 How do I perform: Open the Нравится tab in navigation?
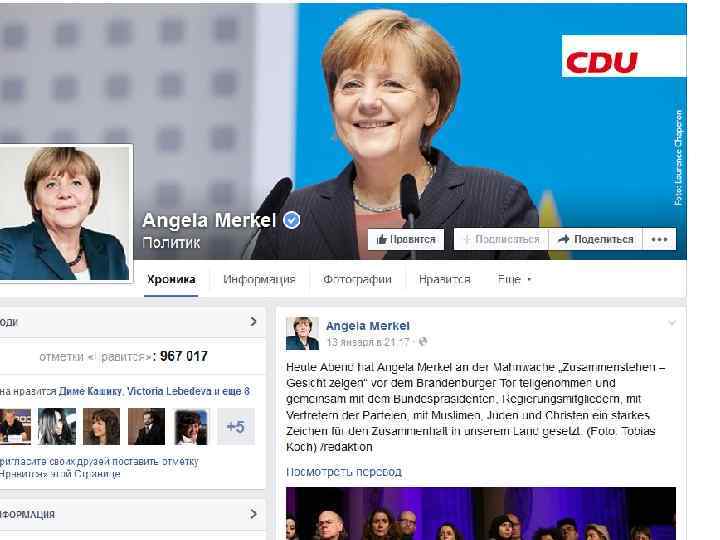[444, 279]
